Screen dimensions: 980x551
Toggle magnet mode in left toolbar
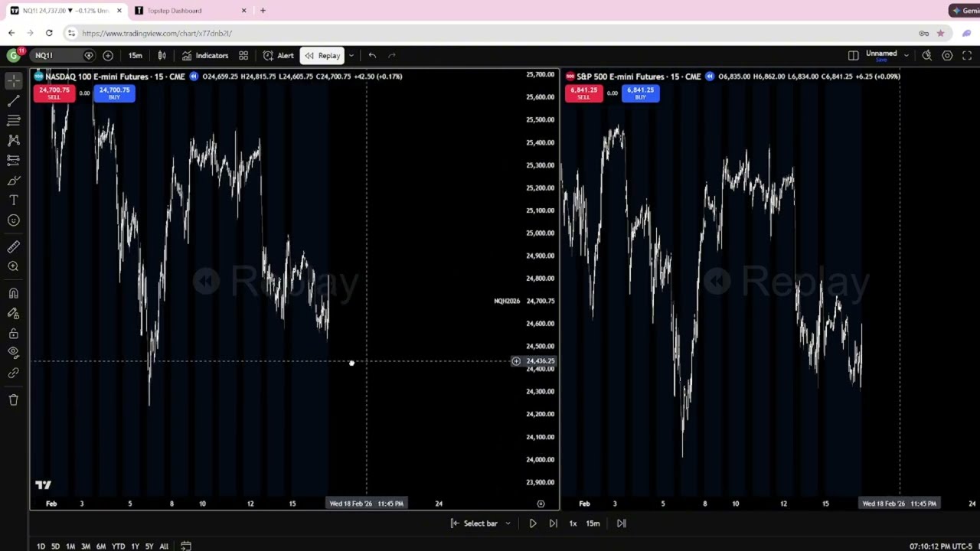pyautogui.click(x=13, y=294)
